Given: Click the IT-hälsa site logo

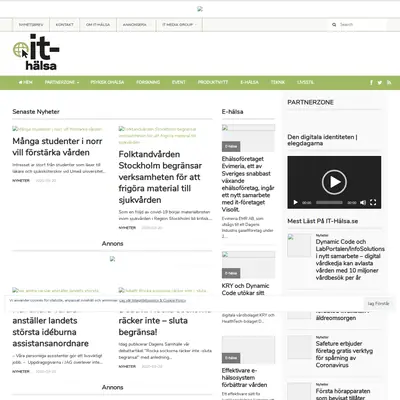Looking at the screenshot, I should coord(36,52).
